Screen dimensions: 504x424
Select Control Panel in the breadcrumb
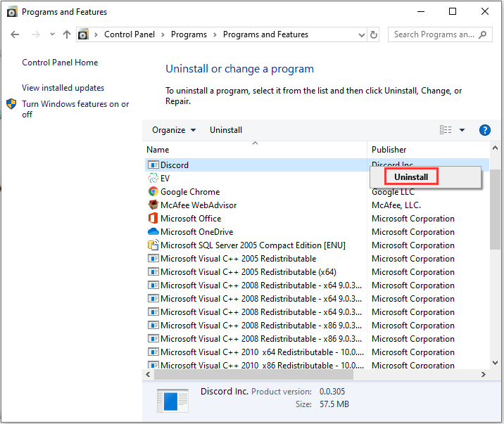(130, 34)
